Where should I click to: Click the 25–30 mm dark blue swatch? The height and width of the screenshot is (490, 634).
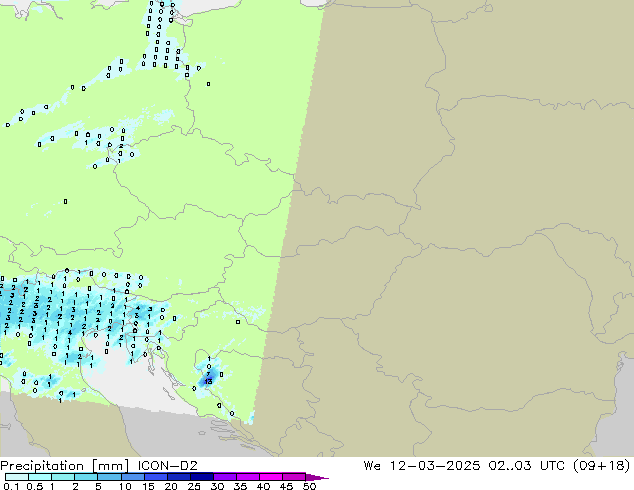point(201,477)
